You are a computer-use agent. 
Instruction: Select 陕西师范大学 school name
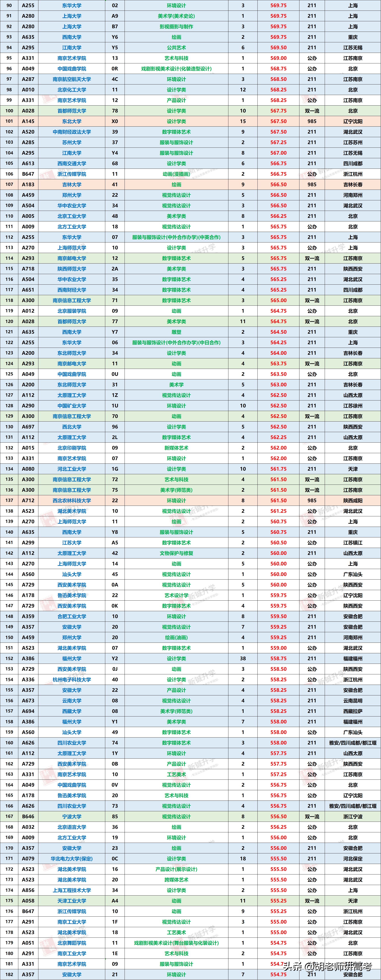(72, 269)
